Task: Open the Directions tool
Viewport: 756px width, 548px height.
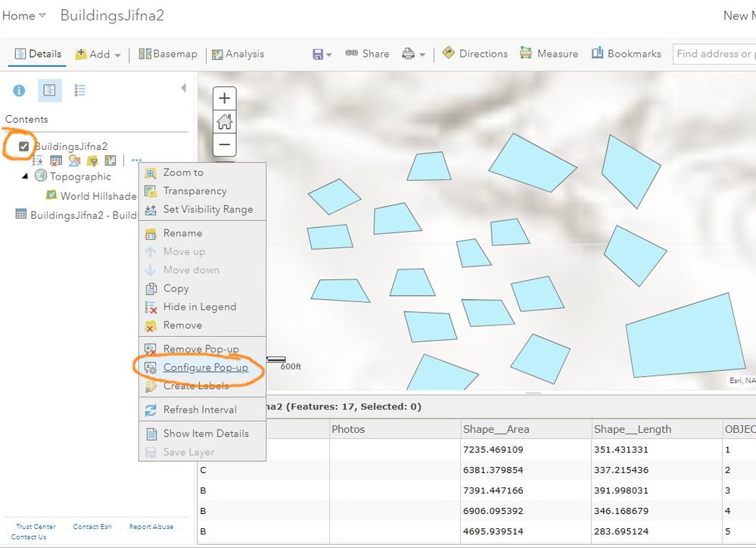Action: [x=475, y=54]
